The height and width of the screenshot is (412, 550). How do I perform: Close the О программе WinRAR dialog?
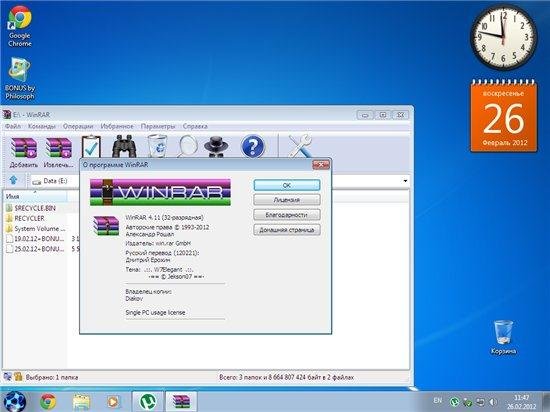tap(321, 164)
